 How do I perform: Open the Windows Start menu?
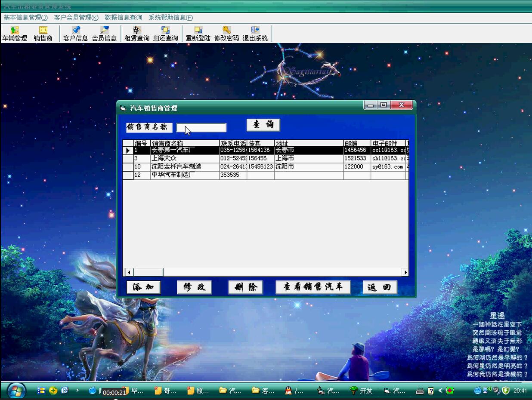coord(16,391)
